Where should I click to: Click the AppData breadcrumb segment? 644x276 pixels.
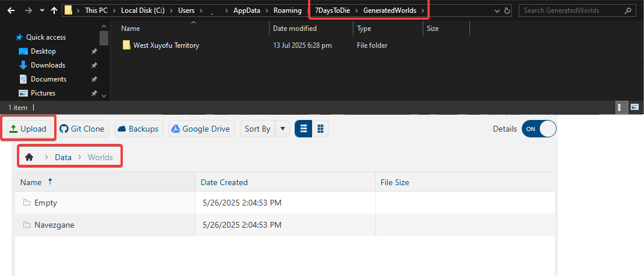pyautogui.click(x=247, y=10)
